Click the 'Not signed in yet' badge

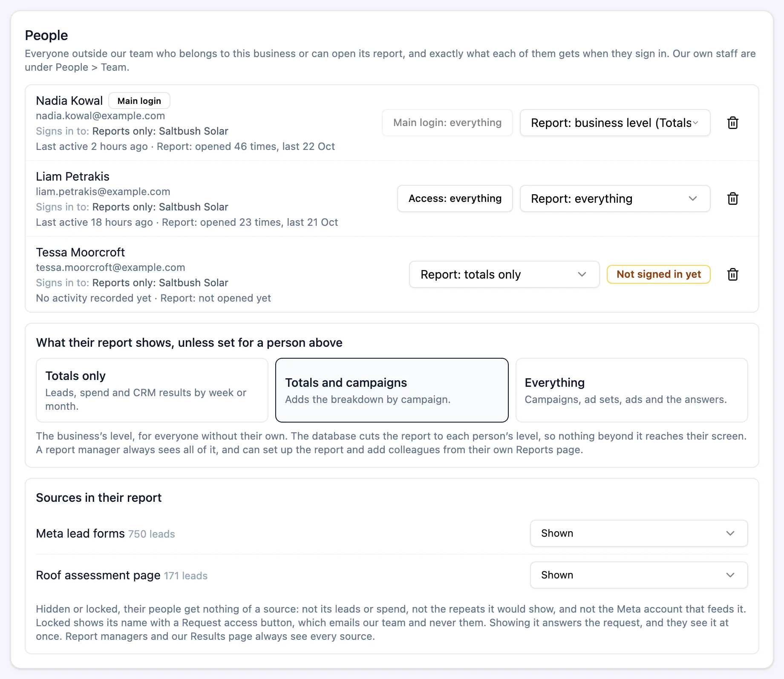pos(658,274)
